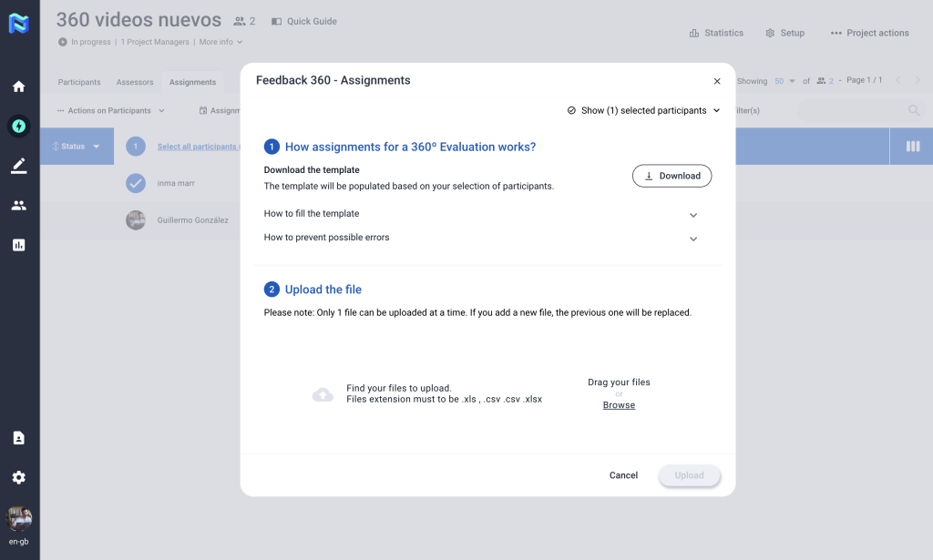
Task: Click the Download template button
Action: point(672,176)
